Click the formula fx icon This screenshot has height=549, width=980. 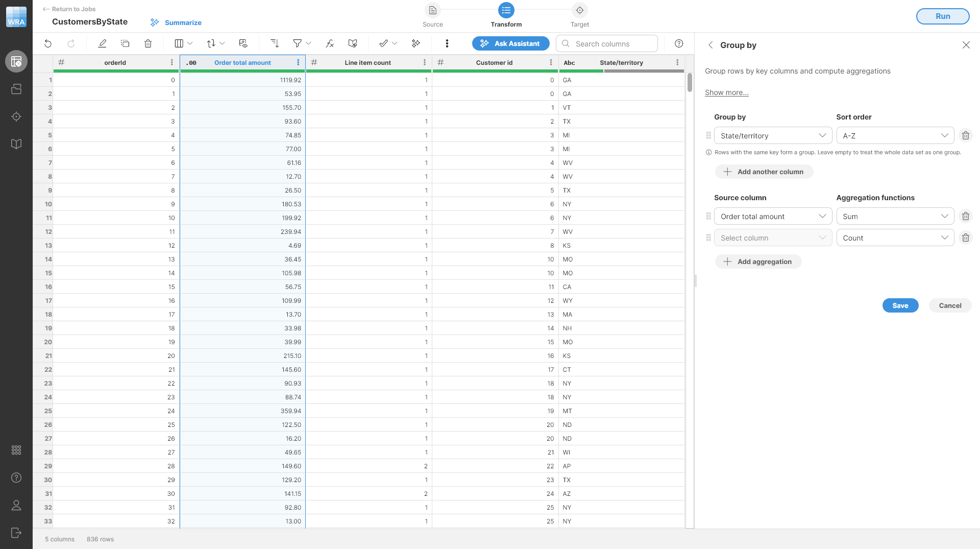[x=330, y=44]
